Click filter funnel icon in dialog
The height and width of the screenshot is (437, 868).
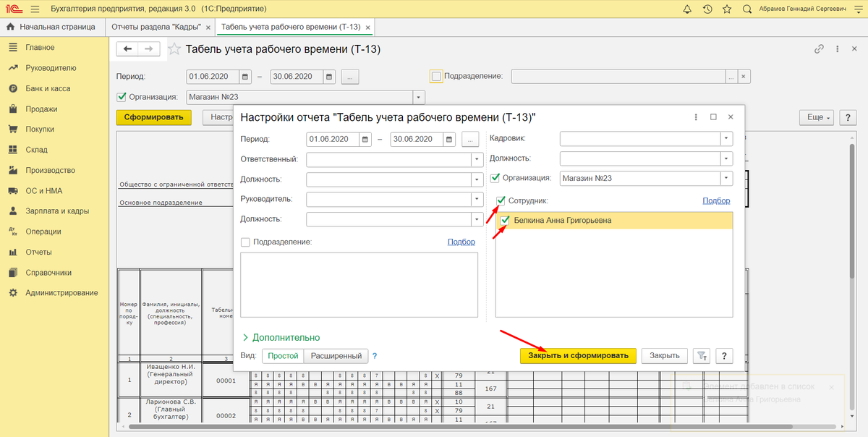pyautogui.click(x=702, y=356)
